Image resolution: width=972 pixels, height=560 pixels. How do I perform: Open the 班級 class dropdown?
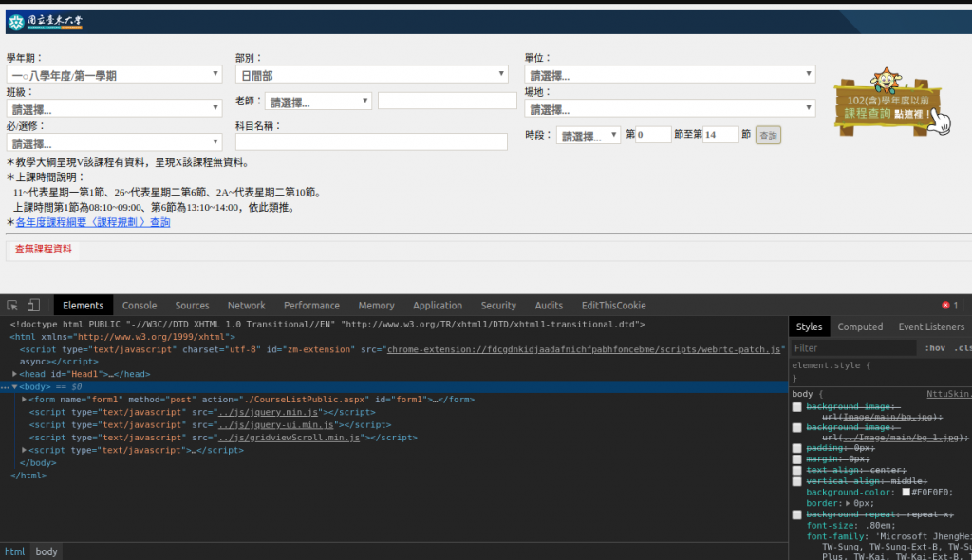(x=114, y=109)
